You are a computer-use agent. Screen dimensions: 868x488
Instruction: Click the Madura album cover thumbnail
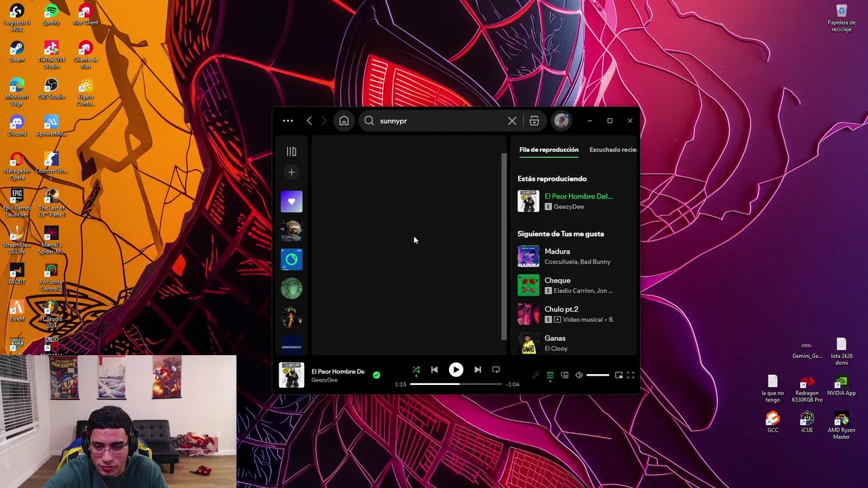coord(528,256)
